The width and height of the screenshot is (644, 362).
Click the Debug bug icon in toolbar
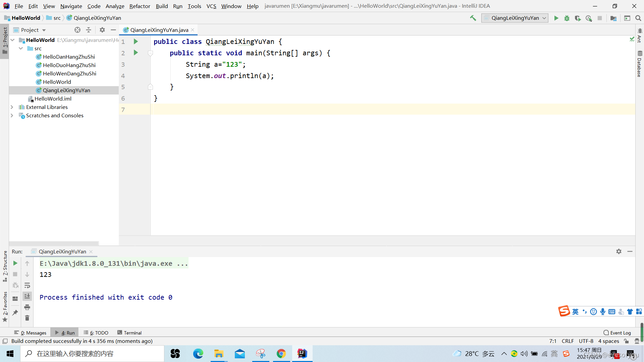tap(567, 18)
